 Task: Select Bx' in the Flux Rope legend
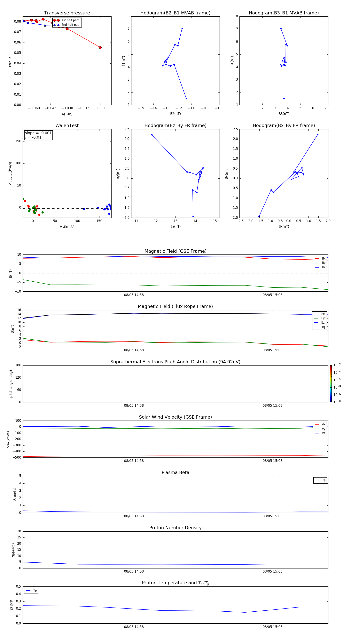click(x=320, y=314)
